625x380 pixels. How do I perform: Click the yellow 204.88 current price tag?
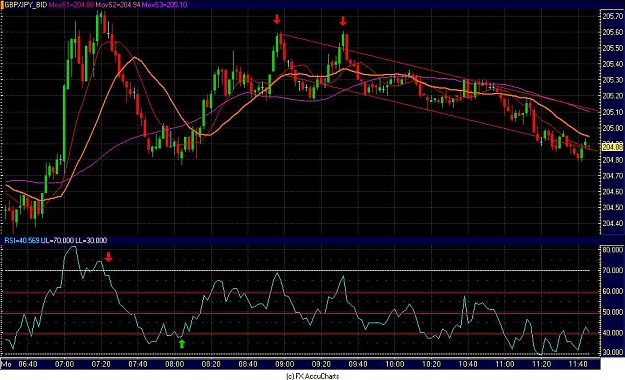click(x=612, y=147)
